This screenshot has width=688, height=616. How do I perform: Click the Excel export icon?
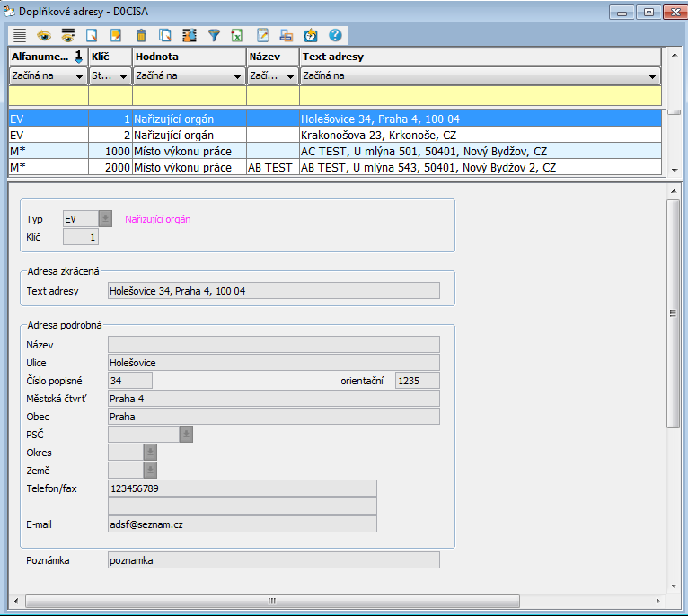tap(237, 36)
